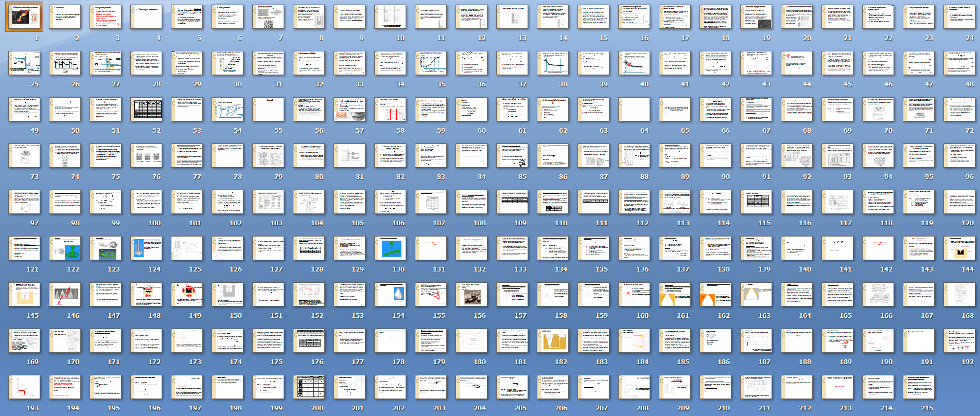Select slide thumbnail 97
This screenshot has height=416, width=980.
pyautogui.click(x=24, y=202)
